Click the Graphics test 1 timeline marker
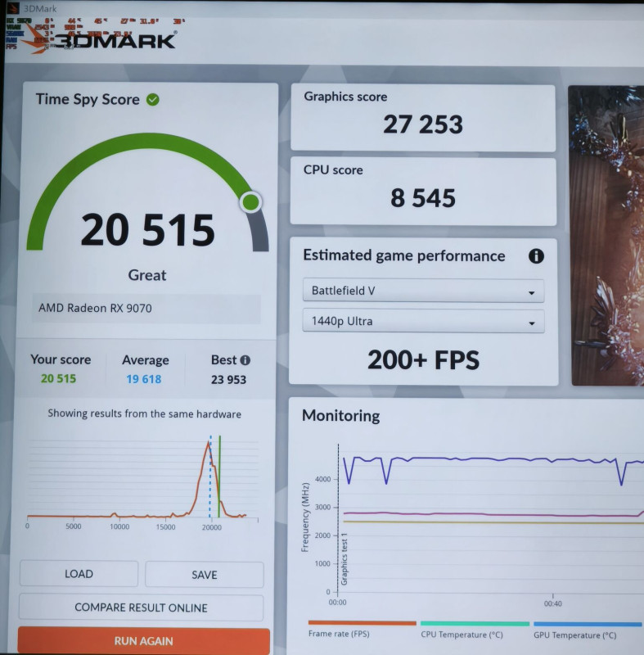This screenshot has width=644, height=655. point(345,559)
